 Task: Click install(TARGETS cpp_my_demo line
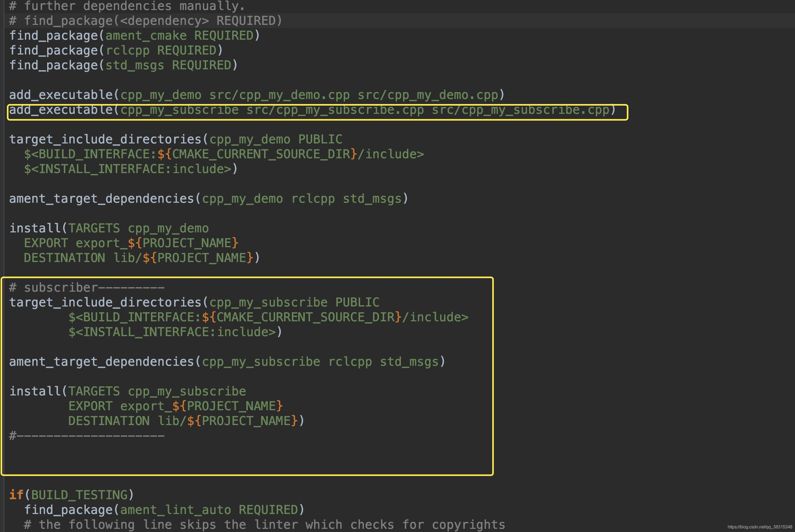coord(109,228)
